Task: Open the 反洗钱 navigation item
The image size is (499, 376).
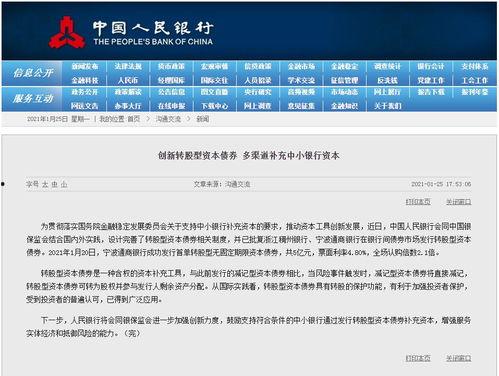Action: click(x=388, y=80)
